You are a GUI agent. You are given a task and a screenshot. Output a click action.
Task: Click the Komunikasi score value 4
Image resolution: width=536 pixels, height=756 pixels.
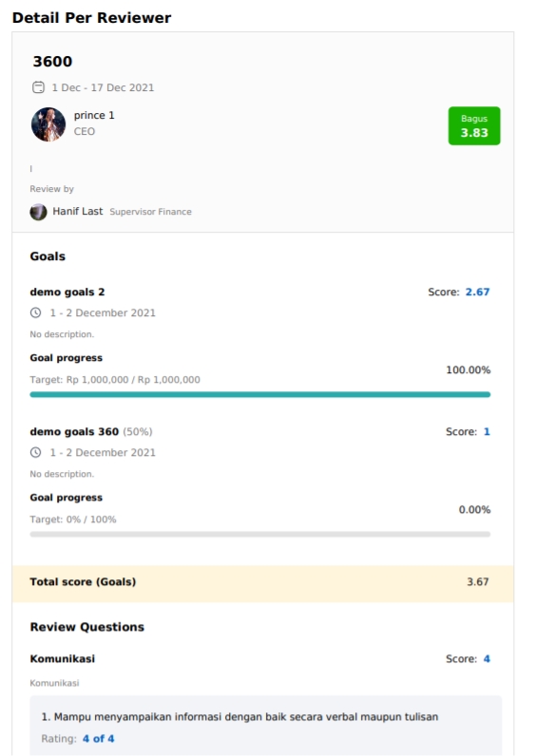[x=487, y=658]
